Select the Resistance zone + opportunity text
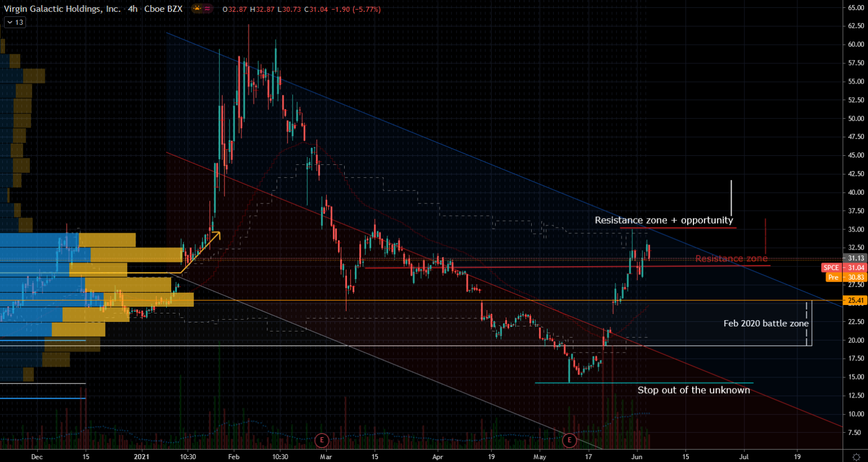This screenshot has width=868, height=462. point(664,220)
